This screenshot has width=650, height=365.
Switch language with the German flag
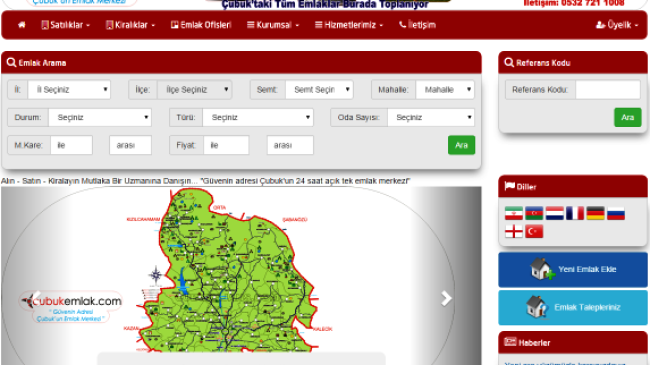click(595, 213)
